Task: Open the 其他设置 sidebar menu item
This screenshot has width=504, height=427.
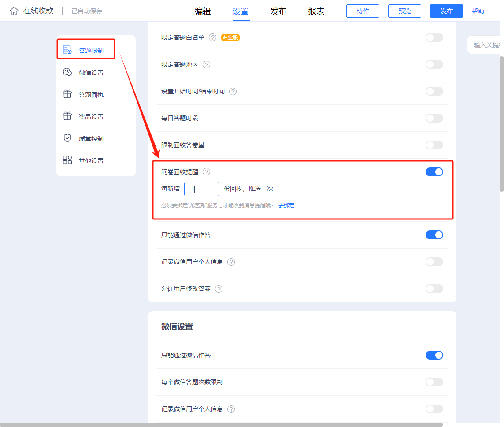Action: click(91, 161)
